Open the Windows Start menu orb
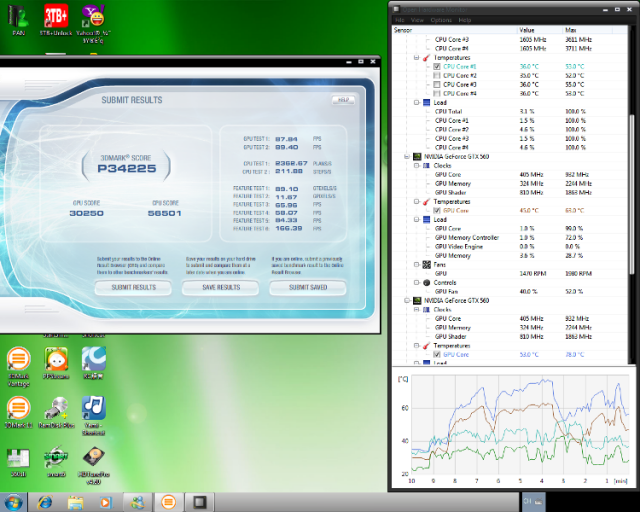The image size is (640, 512). point(13,502)
